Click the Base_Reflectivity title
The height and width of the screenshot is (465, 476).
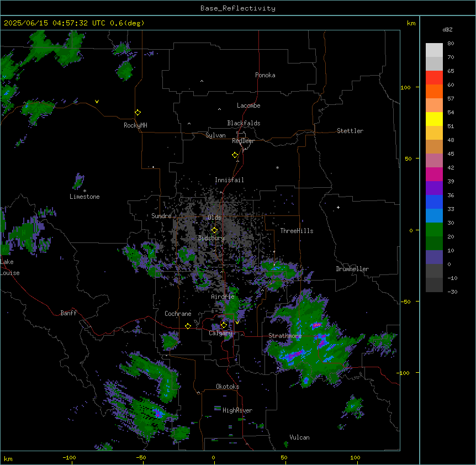point(238,8)
